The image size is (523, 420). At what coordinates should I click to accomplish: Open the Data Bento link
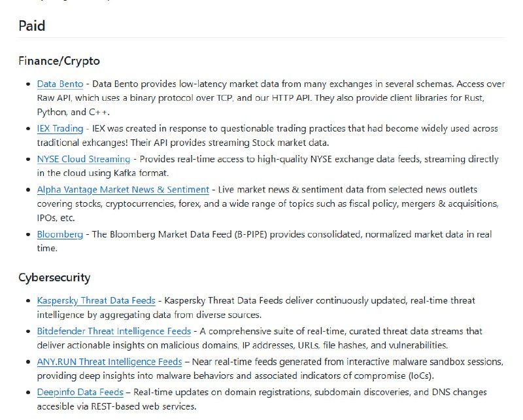[x=60, y=84]
